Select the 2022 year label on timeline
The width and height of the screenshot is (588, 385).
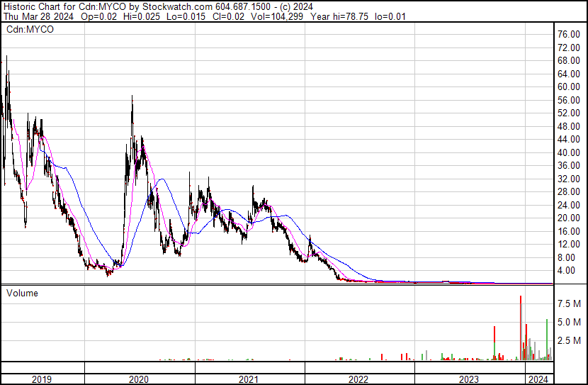(x=359, y=379)
